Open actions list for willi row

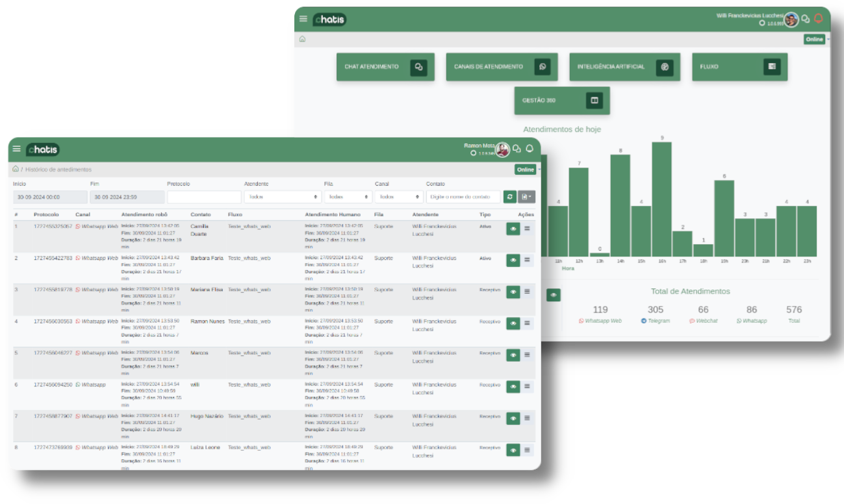(527, 386)
